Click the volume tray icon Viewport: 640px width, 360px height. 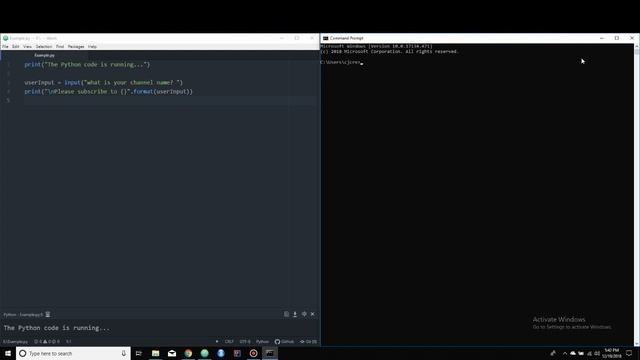click(x=597, y=353)
